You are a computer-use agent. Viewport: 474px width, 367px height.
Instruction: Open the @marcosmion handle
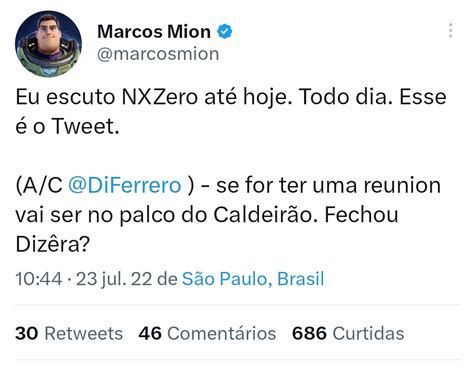point(158,54)
